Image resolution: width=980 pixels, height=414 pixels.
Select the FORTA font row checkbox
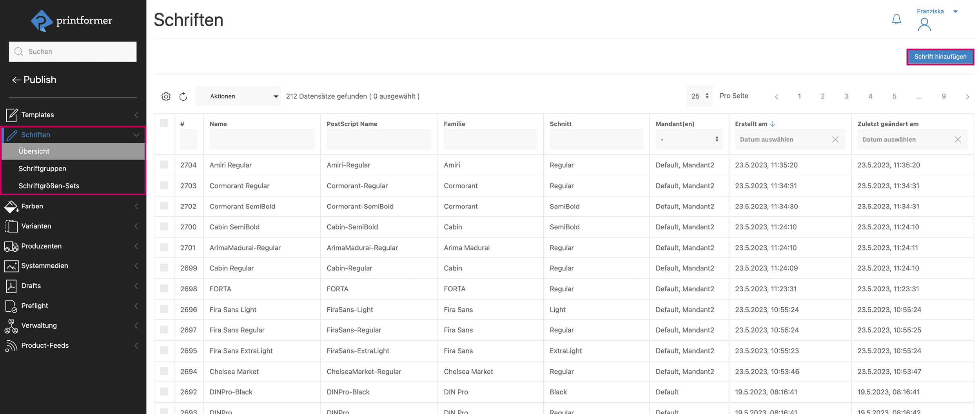point(164,289)
